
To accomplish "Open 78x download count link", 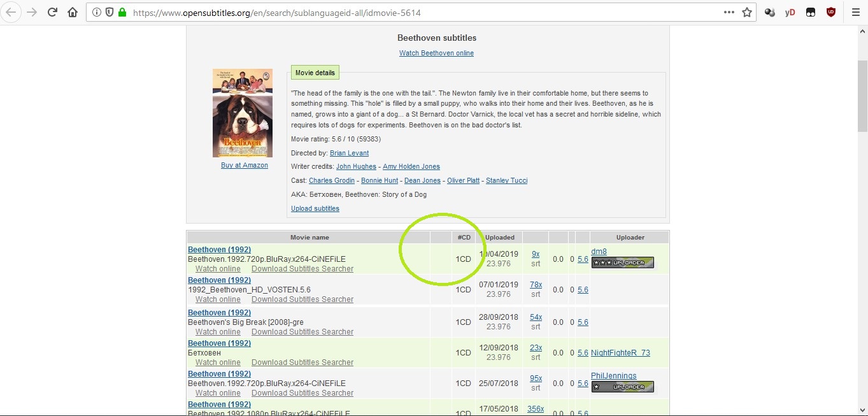I will click(536, 284).
